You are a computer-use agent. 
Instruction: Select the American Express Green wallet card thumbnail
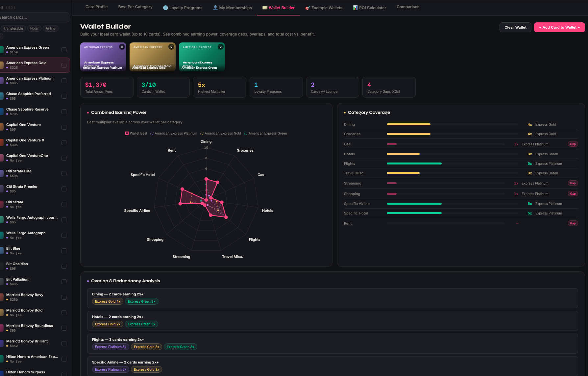[202, 57]
